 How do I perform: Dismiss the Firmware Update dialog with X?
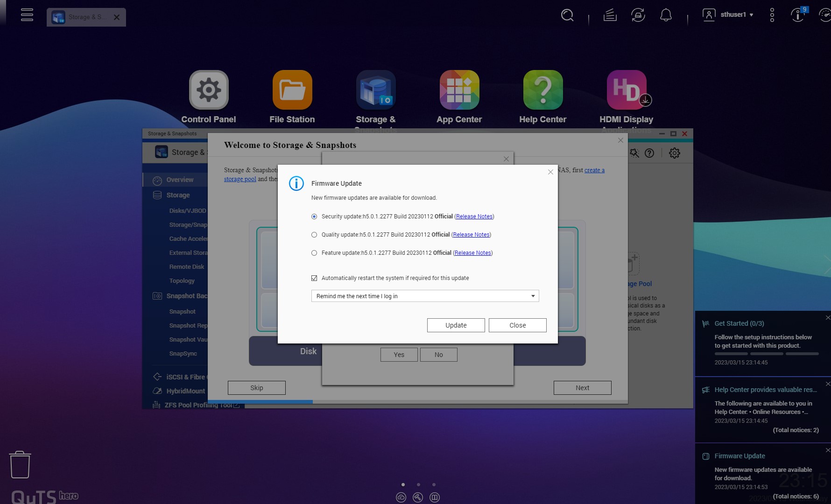[551, 172]
